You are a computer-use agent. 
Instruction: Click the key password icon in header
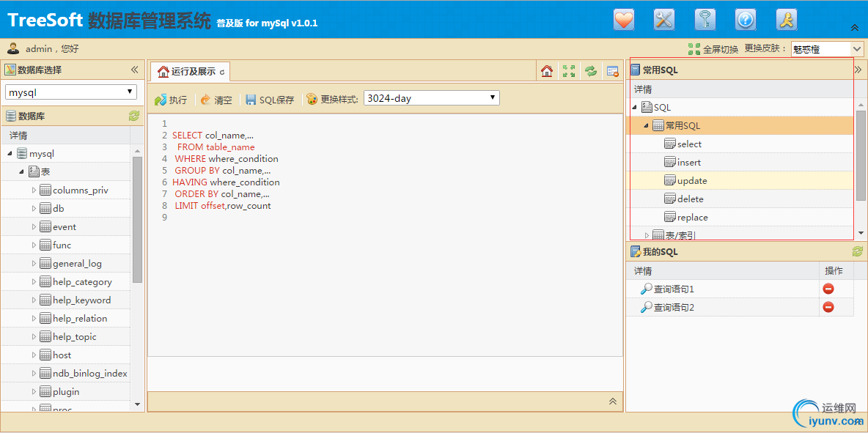tap(705, 20)
